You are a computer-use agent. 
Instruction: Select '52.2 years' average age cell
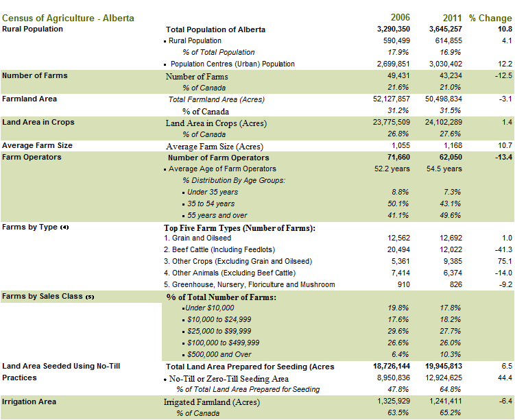click(x=392, y=169)
